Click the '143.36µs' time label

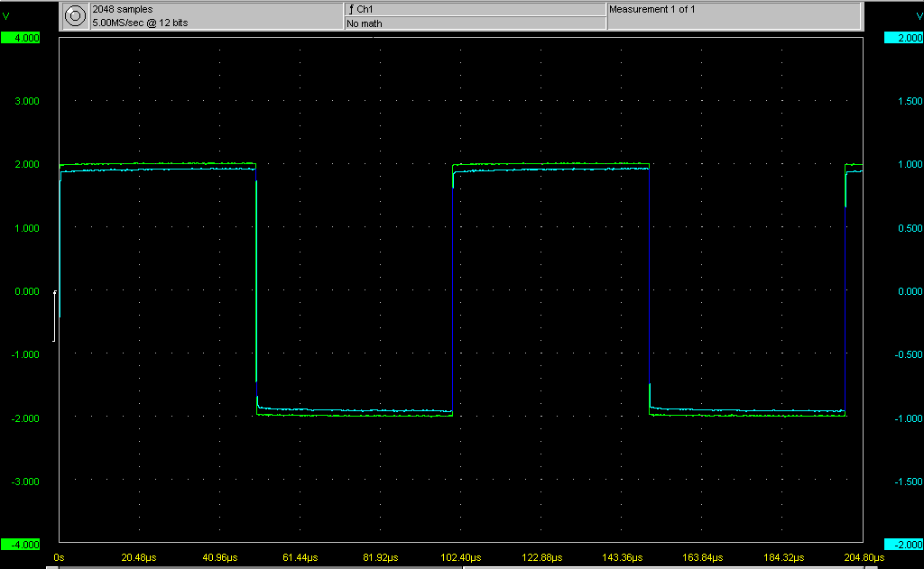(x=622, y=557)
